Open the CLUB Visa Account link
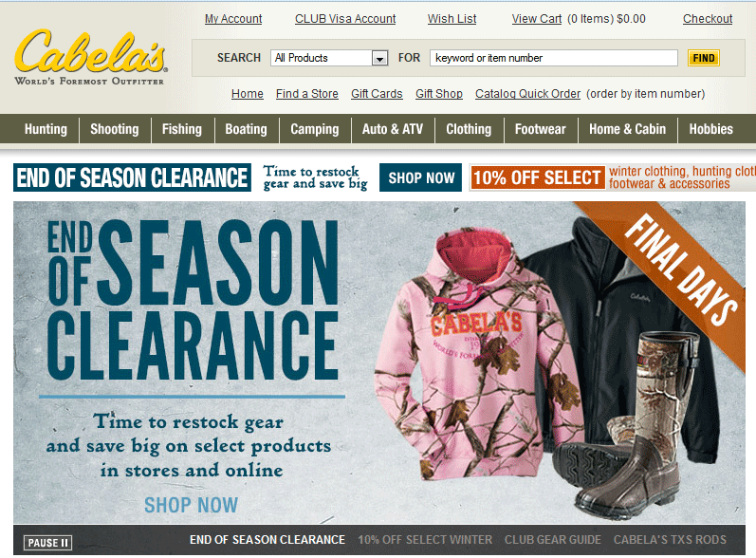Screen dimensions: 756x558 345,19
